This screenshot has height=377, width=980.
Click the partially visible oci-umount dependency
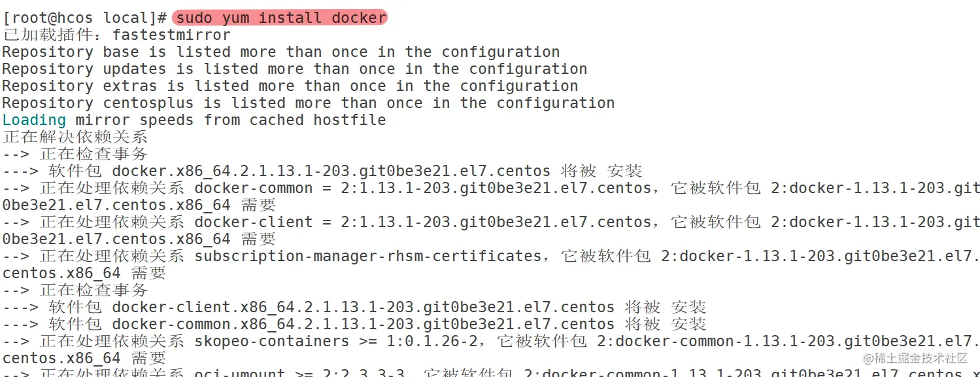pyautogui.click(x=239, y=373)
